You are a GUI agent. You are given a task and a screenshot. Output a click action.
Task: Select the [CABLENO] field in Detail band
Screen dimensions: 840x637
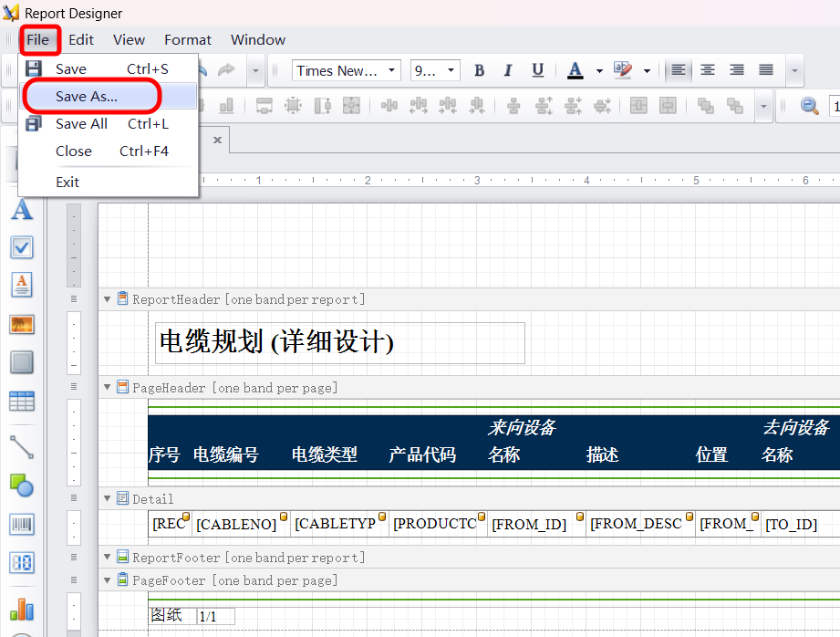click(x=236, y=524)
